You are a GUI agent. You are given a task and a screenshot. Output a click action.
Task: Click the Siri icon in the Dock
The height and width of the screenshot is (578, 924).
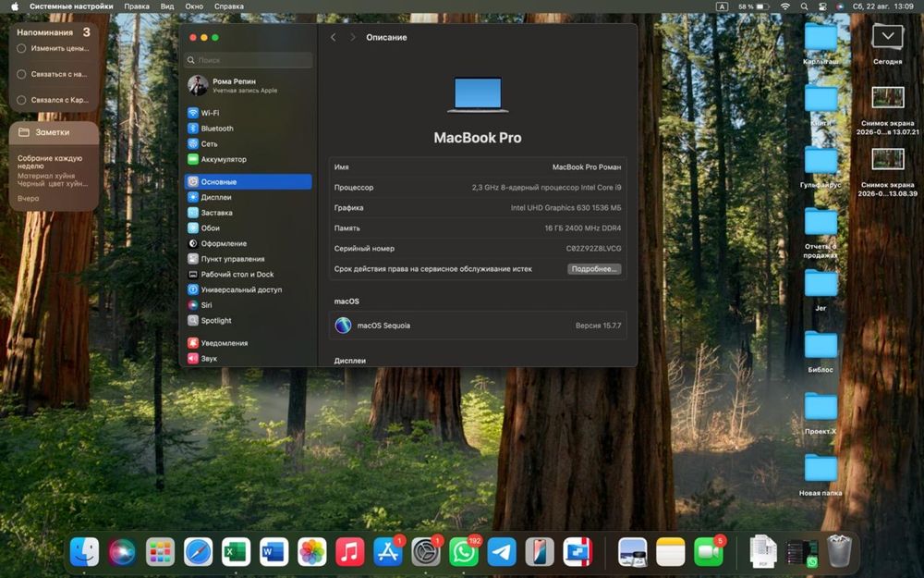[122, 553]
